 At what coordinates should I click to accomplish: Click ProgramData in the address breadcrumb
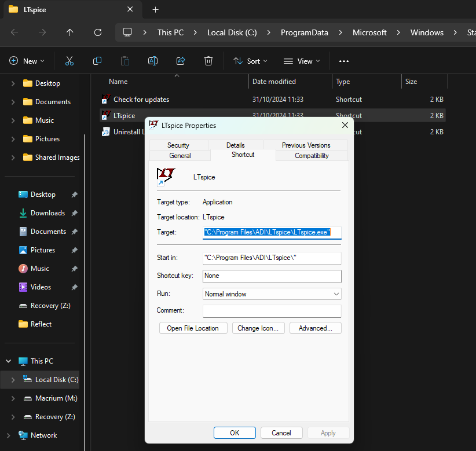tap(304, 32)
